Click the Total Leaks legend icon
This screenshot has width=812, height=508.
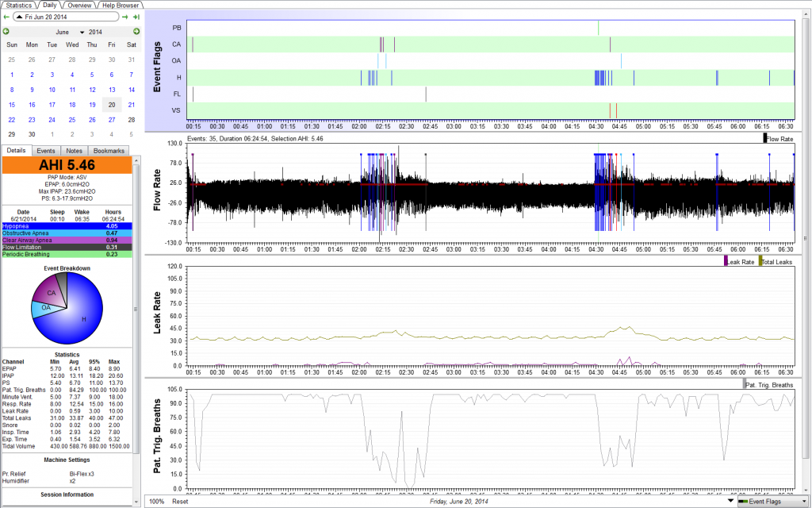tap(761, 261)
